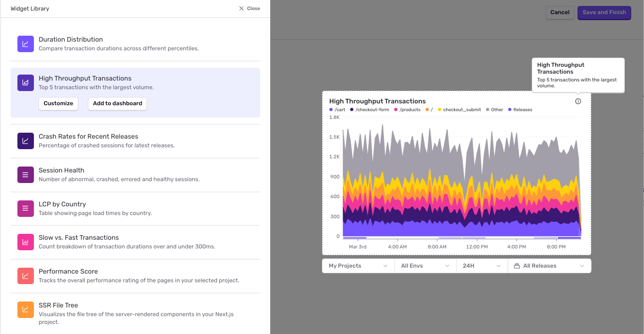Select the Crash Rates for Recent Releases title

pyautogui.click(x=88, y=136)
